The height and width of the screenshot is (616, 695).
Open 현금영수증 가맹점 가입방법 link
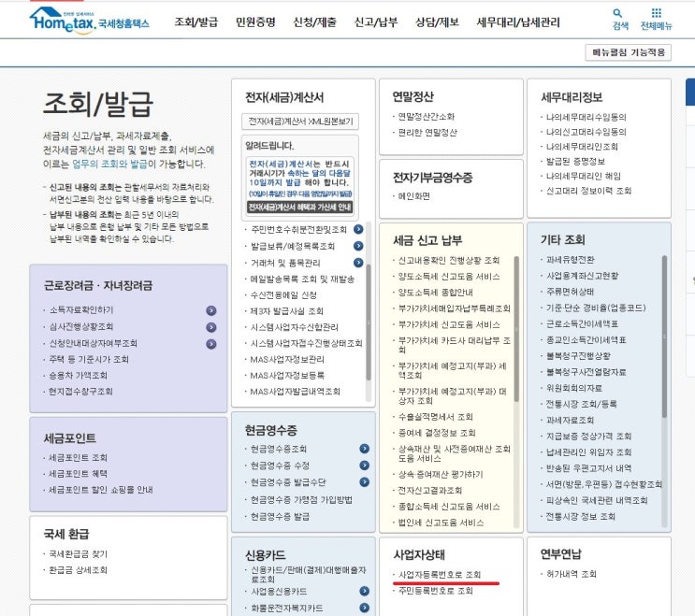pos(301,500)
